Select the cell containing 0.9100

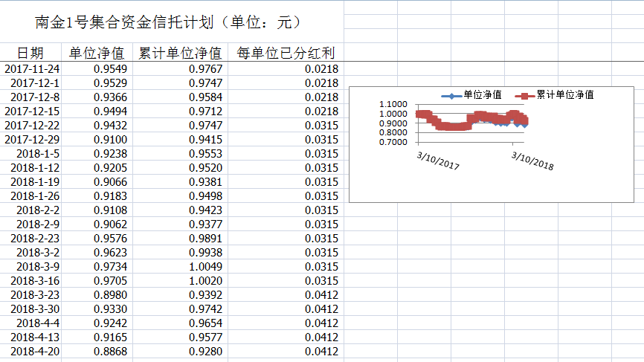[109, 140]
